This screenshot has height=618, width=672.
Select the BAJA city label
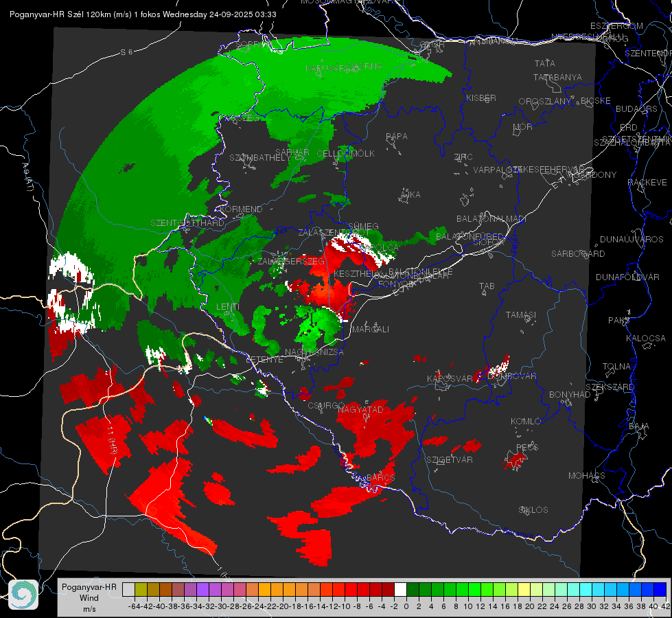pos(639,426)
